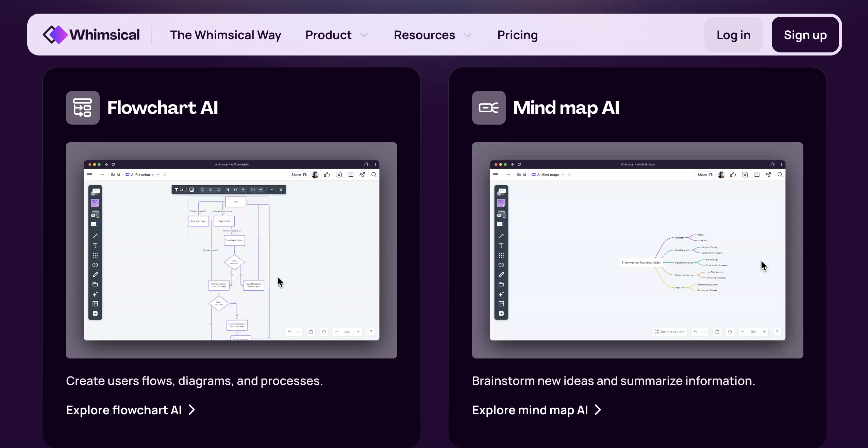Click send paper plane in mind map preview
The width and height of the screenshot is (868, 448).
[768, 175]
